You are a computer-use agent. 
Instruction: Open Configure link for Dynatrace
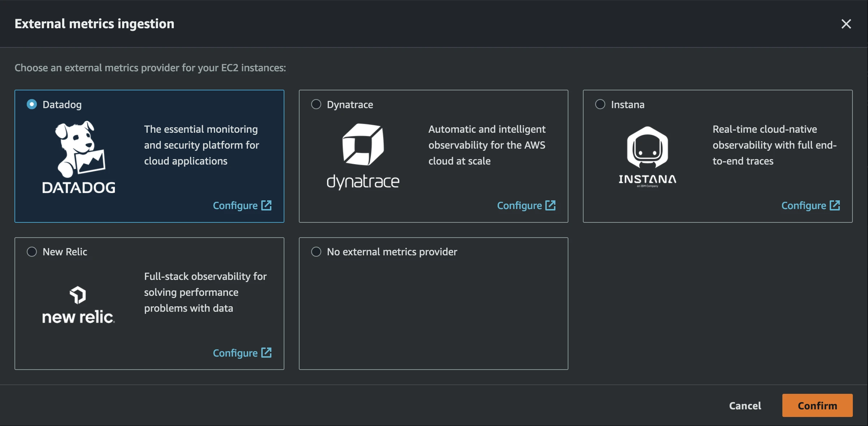point(527,205)
